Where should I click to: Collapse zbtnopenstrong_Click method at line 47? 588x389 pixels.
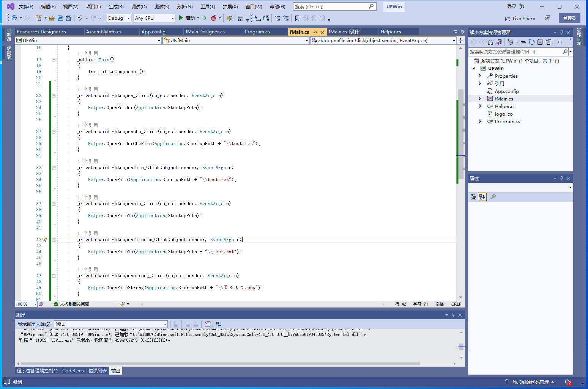[x=54, y=276]
